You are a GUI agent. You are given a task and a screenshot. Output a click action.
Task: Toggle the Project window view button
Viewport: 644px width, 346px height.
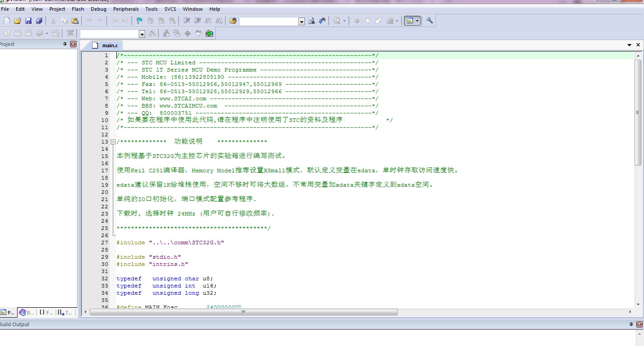coord(409,21)
